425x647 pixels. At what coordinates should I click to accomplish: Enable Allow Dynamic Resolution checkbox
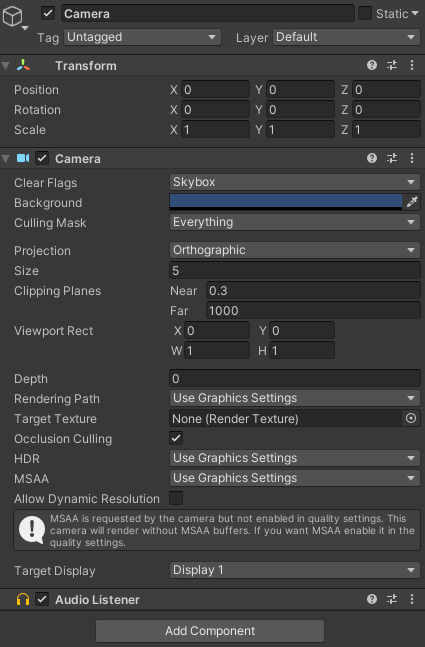176,498
